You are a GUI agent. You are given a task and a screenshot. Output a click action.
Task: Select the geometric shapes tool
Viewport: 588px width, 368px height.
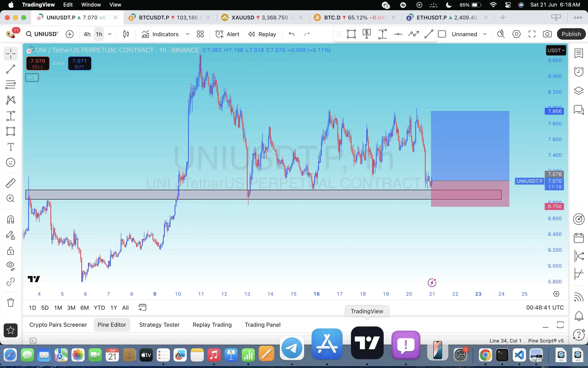[11, 131]
